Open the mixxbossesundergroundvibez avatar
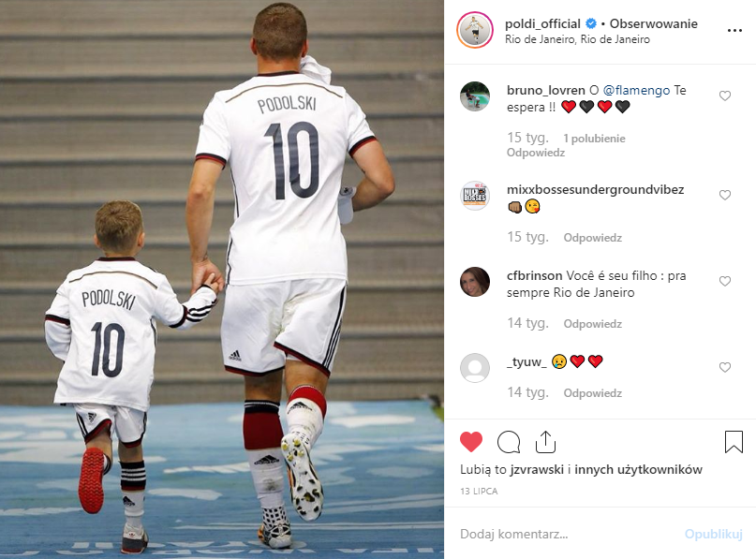This screenshot has height=559, width=756. (475, 196)
